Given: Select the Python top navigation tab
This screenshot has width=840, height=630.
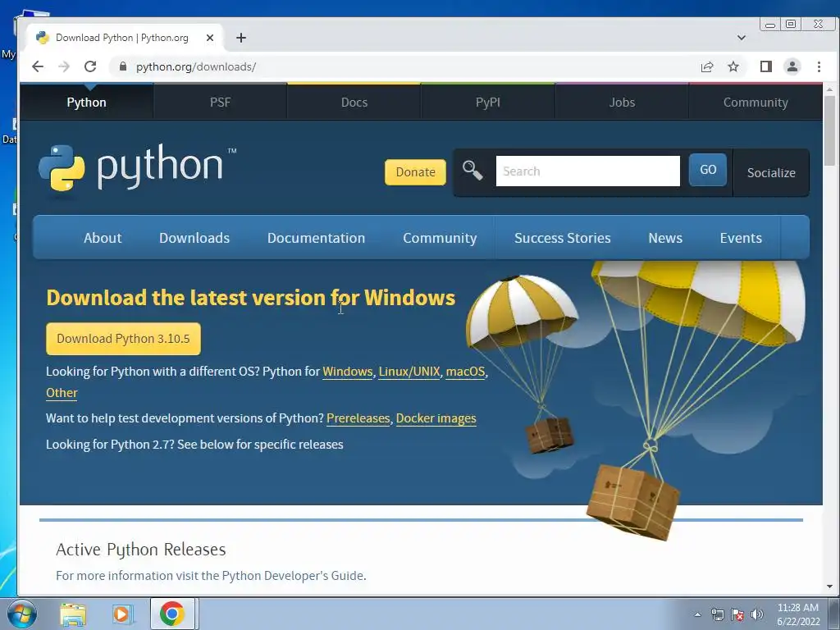Looking at the screenshot, I should pyautogui.click(x=86, y=103).
